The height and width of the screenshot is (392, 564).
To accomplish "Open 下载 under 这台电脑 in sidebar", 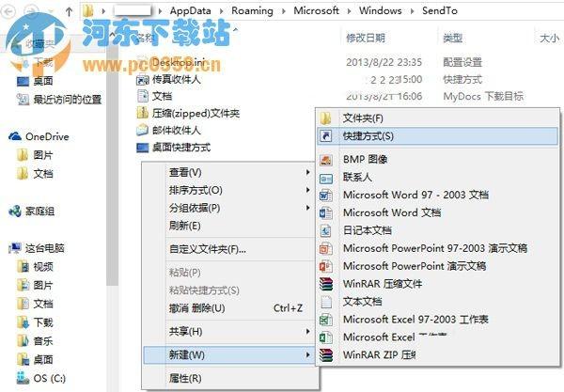I will pyautogui.click(x=43, y=321).
